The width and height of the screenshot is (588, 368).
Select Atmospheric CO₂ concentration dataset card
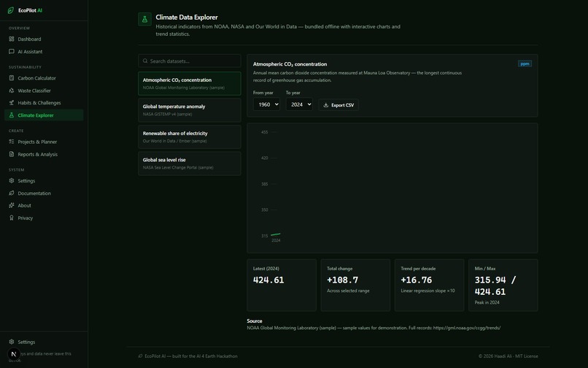190,83
